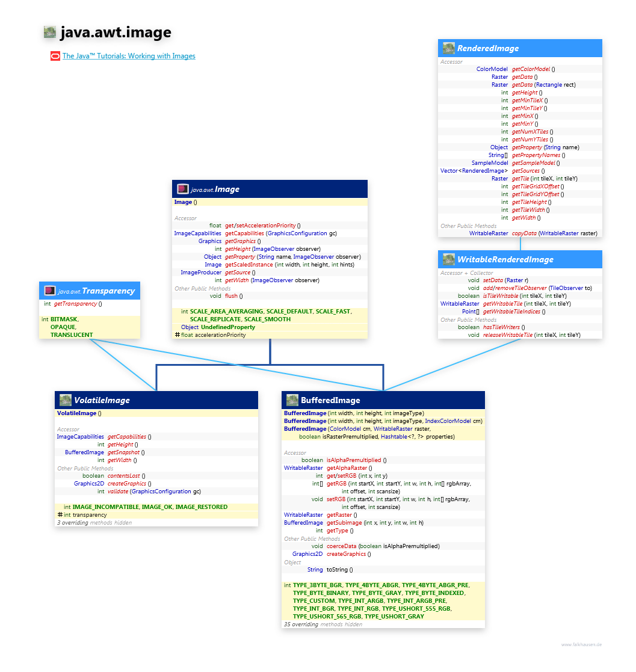
Task: Click getTileHeight method
Action: click(x=529, y=202)
